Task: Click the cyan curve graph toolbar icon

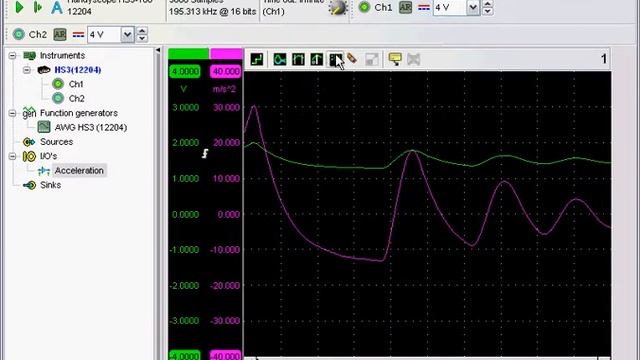Action: 280,60
